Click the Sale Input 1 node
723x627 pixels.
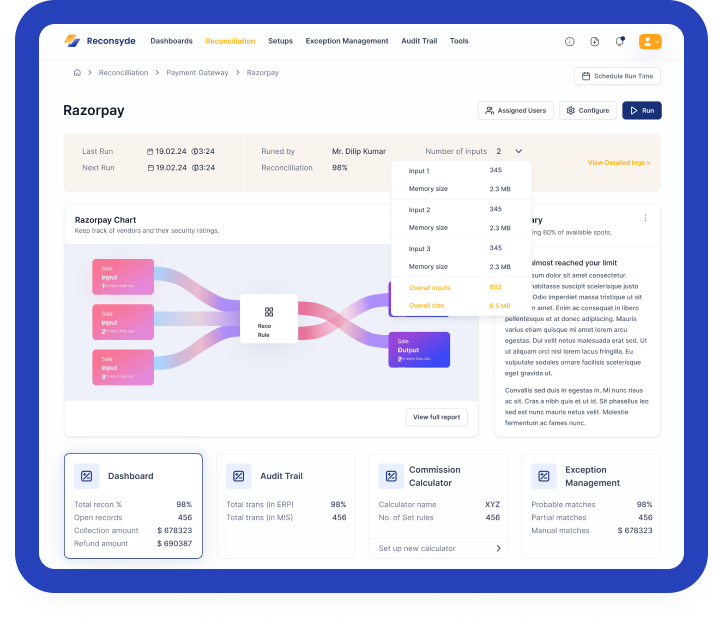[x=123, y=277]
